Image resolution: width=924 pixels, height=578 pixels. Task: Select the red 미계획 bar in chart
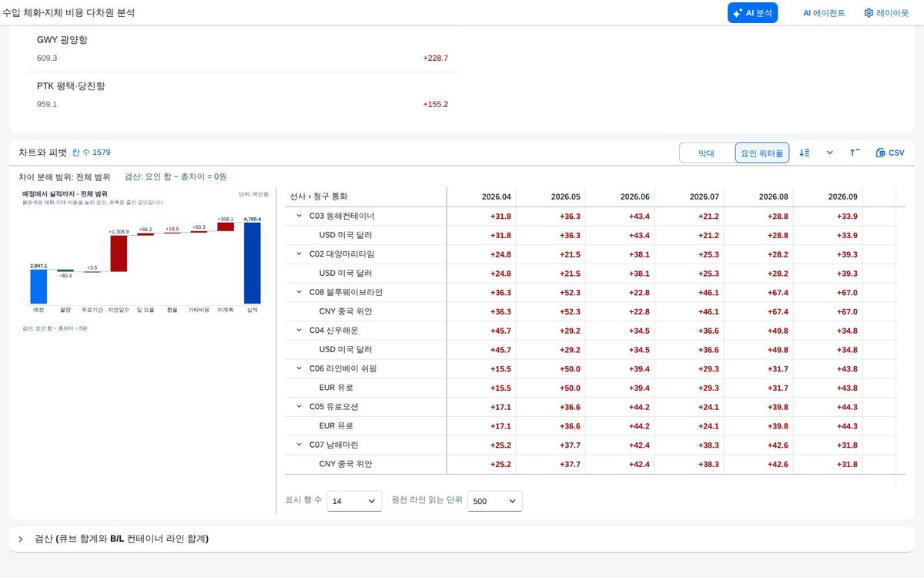tap(226, 227)
